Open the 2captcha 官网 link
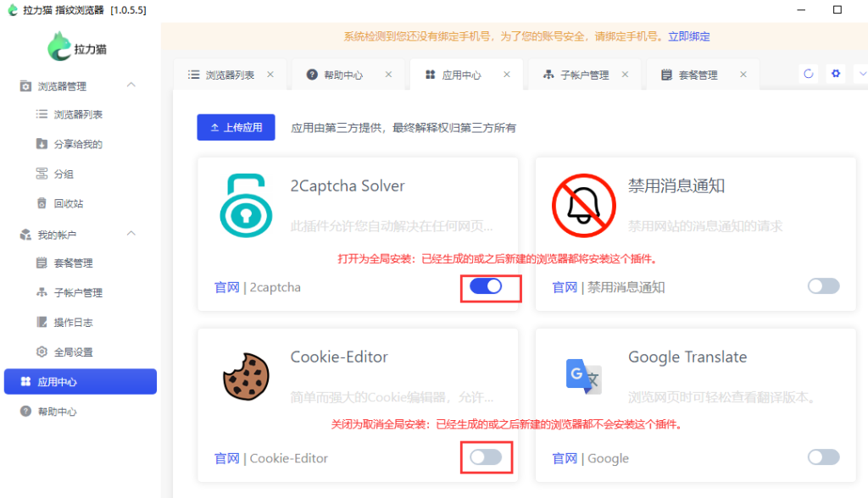The image size is (868, 498). tap(226, 287)
